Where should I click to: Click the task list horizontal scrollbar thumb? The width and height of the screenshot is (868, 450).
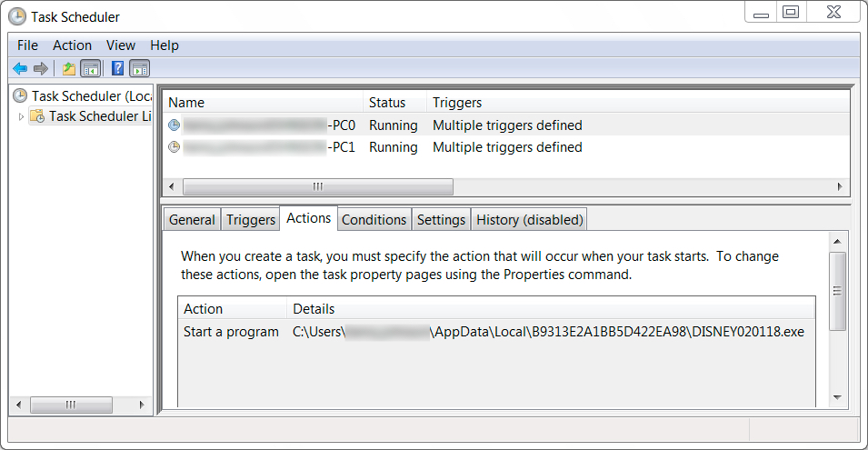(318, 186)
